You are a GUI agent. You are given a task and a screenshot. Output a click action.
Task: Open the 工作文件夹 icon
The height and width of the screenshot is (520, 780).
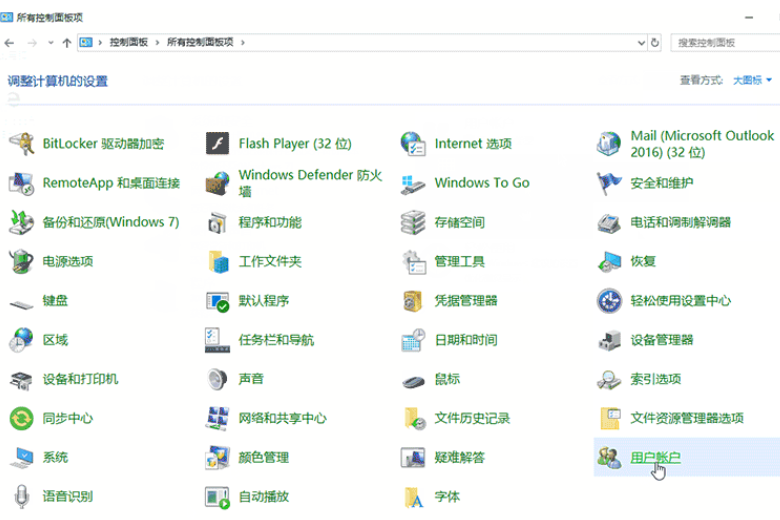point(217,262)
